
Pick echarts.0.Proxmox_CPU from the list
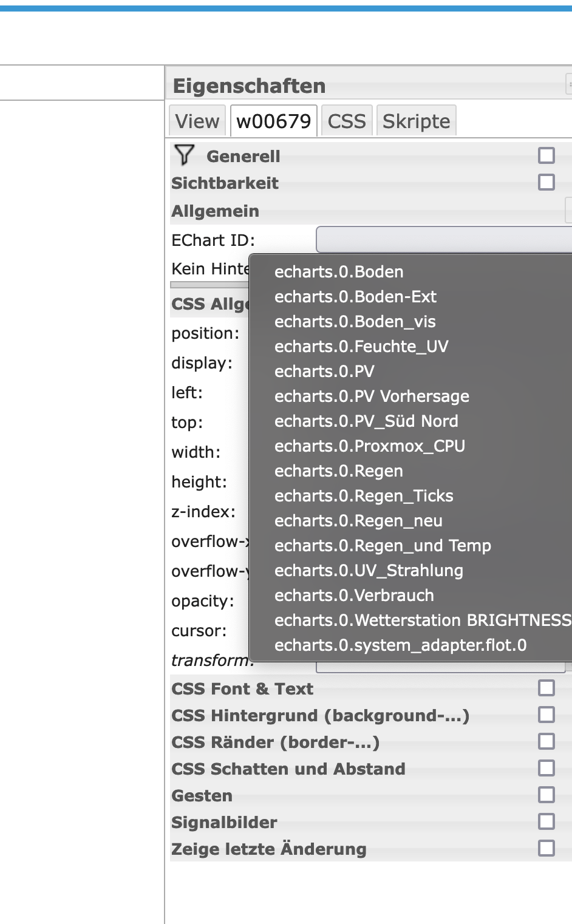(x=370, y=446)
